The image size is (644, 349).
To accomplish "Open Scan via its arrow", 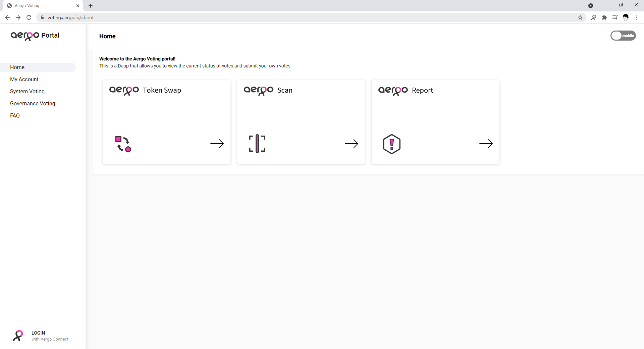I will tap(352, 144).
